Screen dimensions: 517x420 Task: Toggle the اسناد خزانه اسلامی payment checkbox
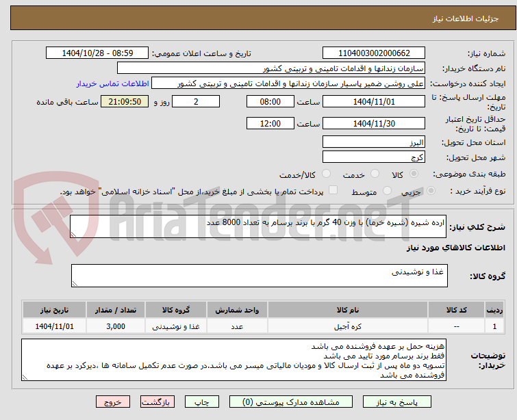(x=333, y=190)
